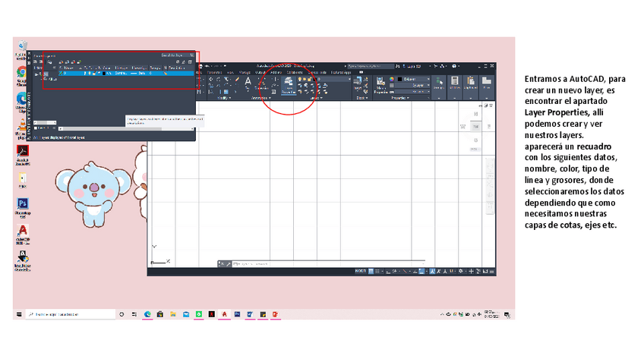
Task: Click the Refresh icon in layer manager
Action: coord(178,61)
